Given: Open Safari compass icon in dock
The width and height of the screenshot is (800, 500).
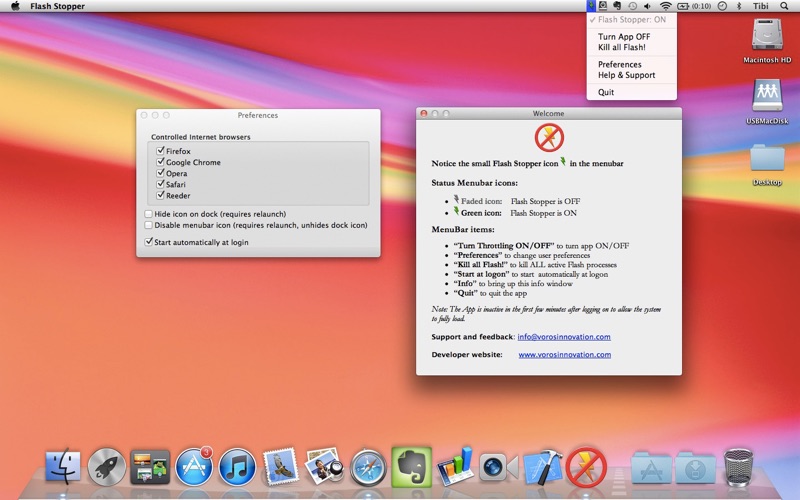Looking at the screenshot, I should click(367, 467).
